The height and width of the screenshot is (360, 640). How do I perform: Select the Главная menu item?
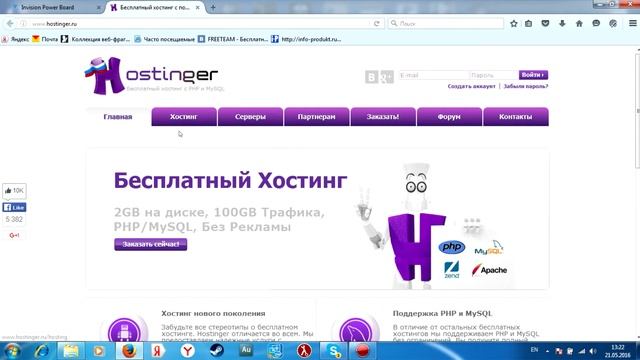(118, 117)
